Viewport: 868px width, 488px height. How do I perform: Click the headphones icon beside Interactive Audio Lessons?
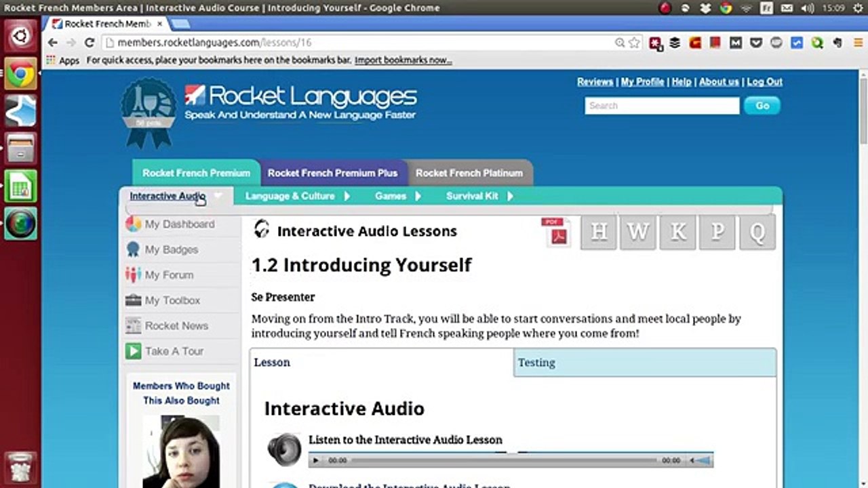point(261,230)
